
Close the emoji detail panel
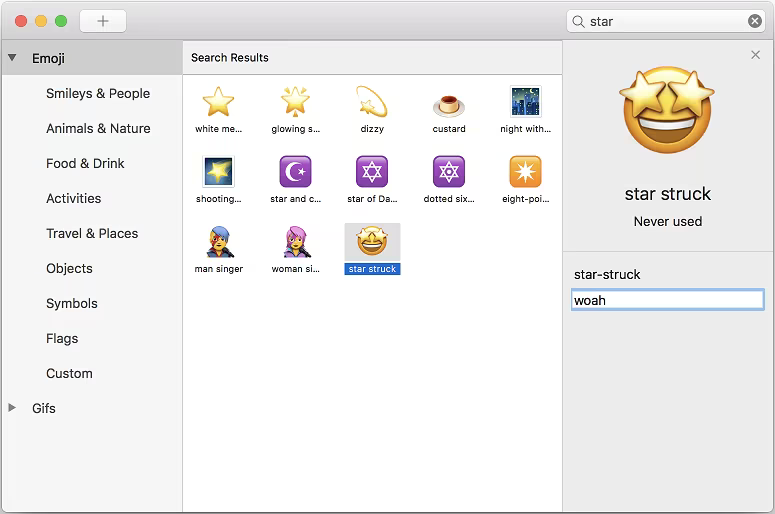point(755,55)
